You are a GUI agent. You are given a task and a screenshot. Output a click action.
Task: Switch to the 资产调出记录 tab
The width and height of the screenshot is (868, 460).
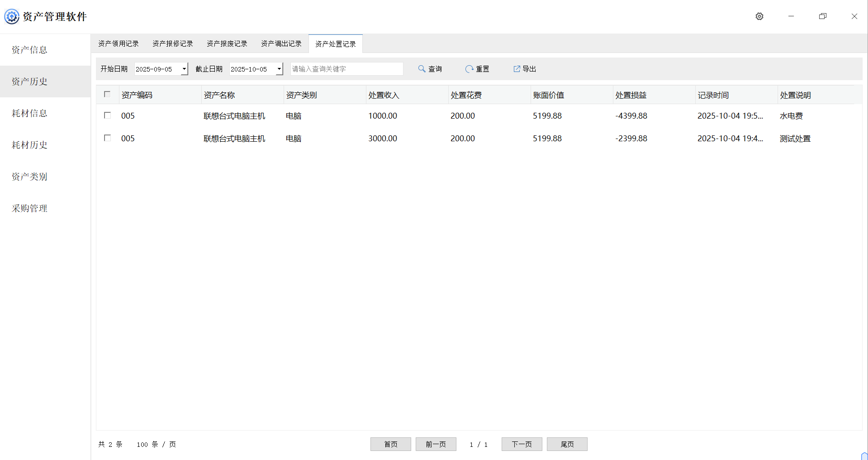click(x=280, y=43)
